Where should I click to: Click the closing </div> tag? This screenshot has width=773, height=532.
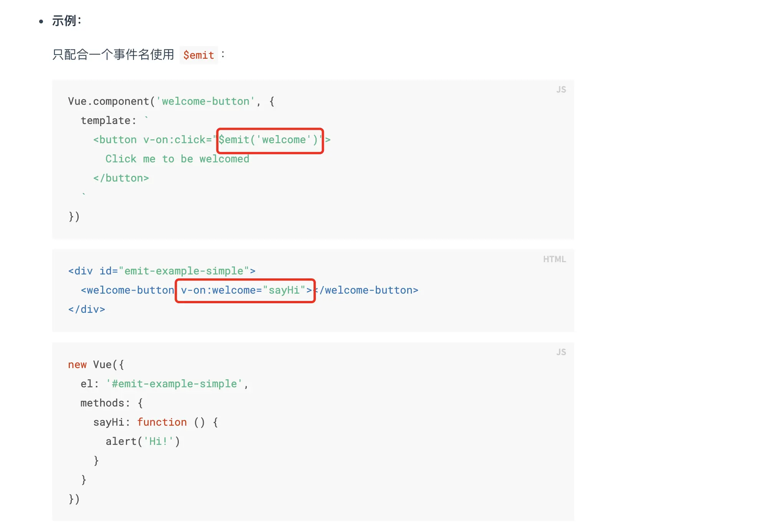[x=86, y=309]
